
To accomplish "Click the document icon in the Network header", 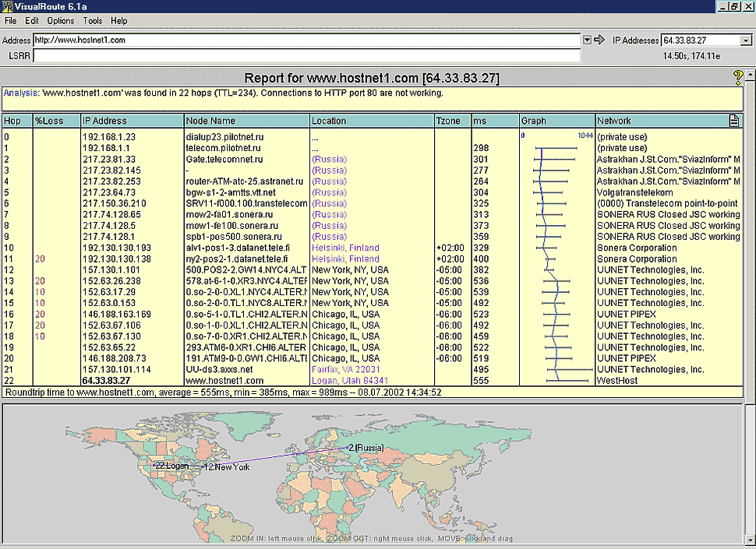I will tap(733, 121).
